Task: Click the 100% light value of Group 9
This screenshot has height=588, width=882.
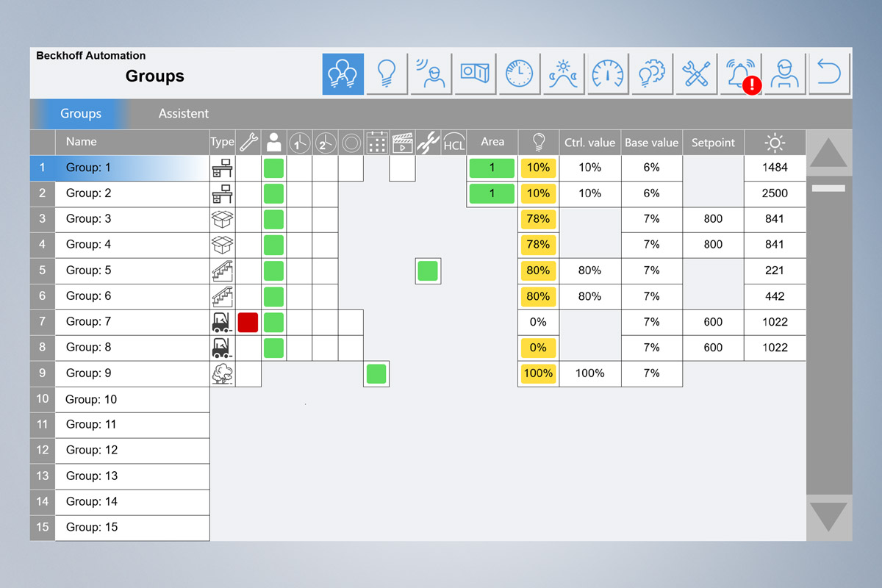Action: 538,373
